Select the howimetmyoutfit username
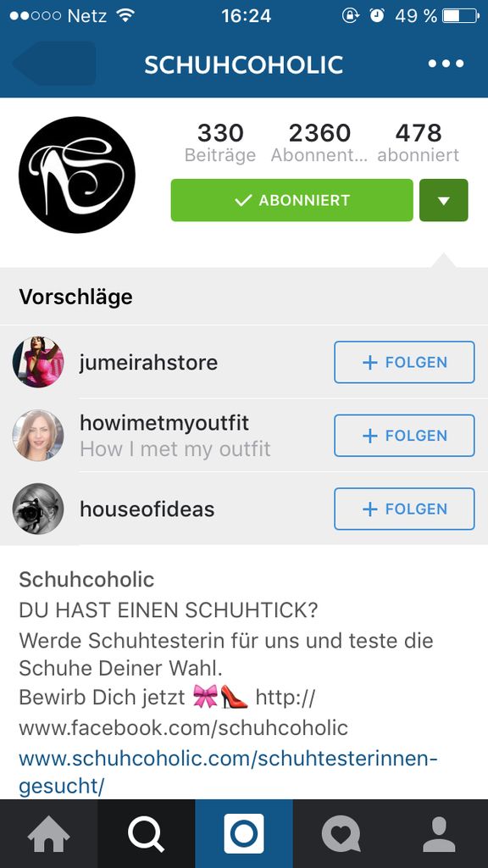 (164, 423)
